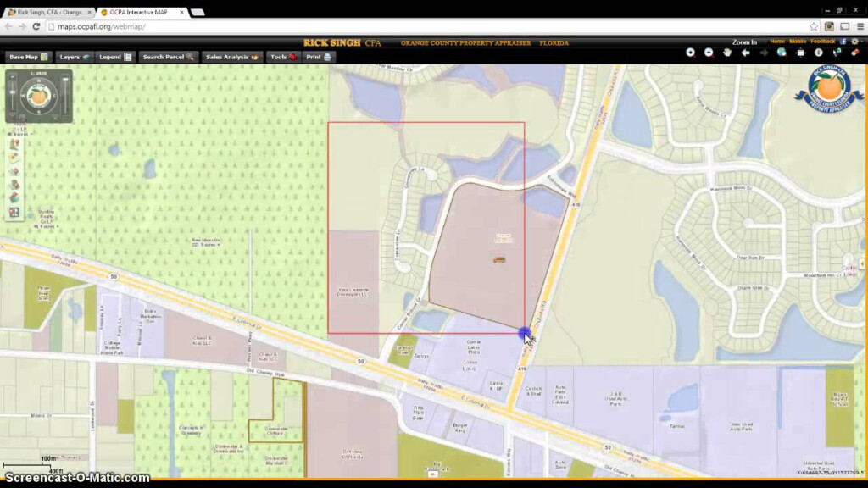
Task: Switch to Rick Singh, CFA browser tab
Action: coord(48,12)
